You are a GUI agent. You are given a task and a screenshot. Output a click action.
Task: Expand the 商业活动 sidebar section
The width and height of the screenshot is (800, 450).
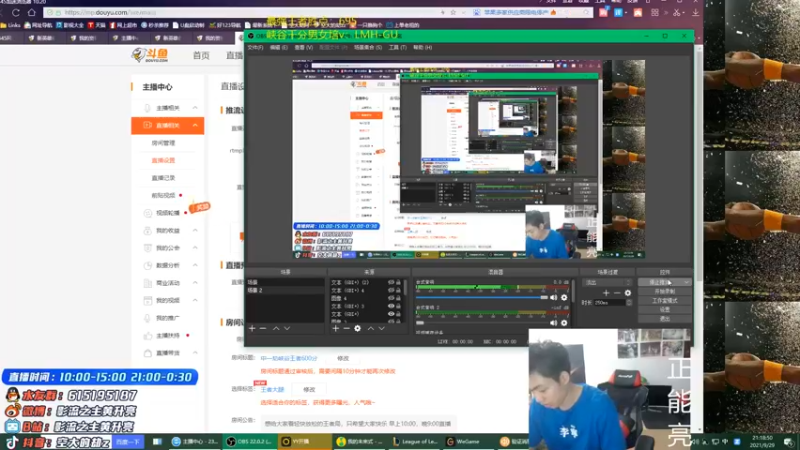point(195,283)
